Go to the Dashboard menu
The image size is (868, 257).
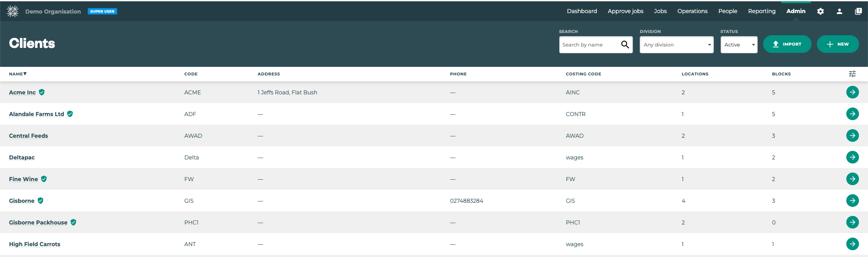tap(582, 11)
